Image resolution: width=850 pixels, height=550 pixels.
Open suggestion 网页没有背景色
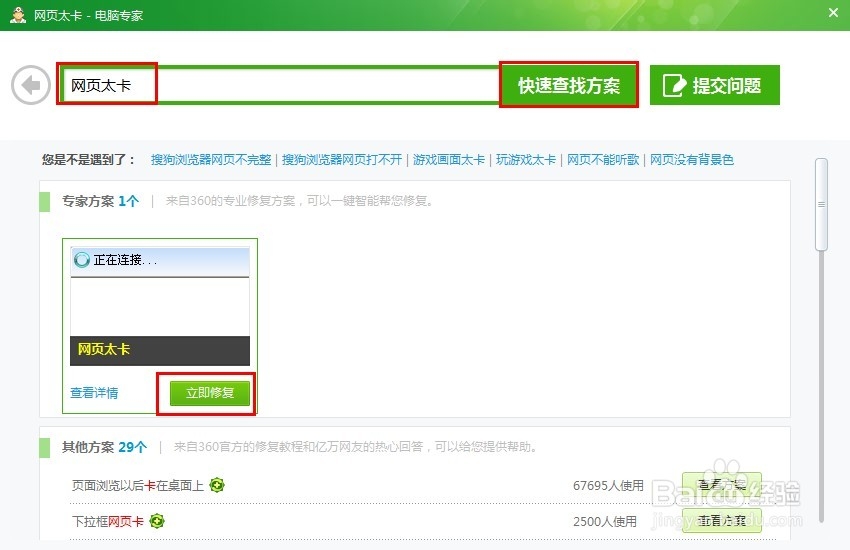[x=692, y=159]
